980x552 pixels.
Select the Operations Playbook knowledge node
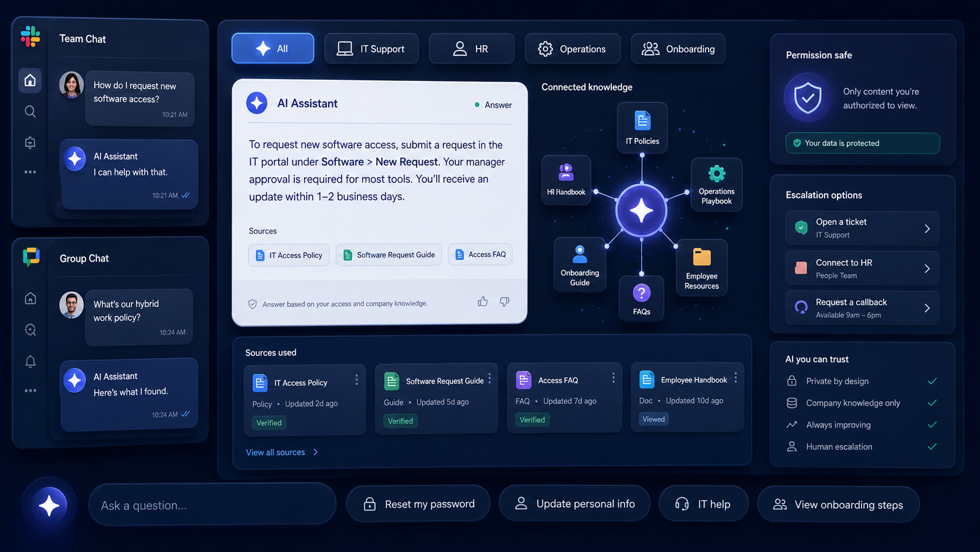[x=716, y=184]
